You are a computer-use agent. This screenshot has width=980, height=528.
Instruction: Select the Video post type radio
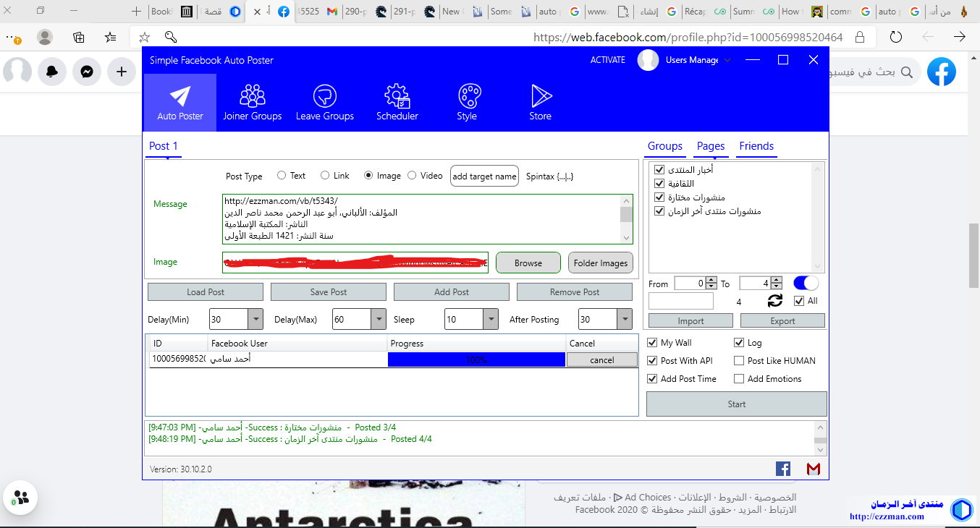pyautogui.click(x=412, y=175)
